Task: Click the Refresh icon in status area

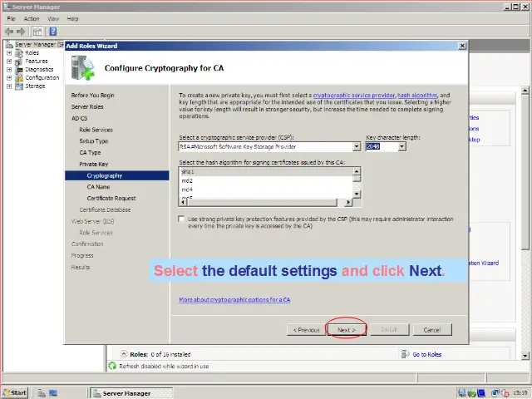Action: (113, 367)
